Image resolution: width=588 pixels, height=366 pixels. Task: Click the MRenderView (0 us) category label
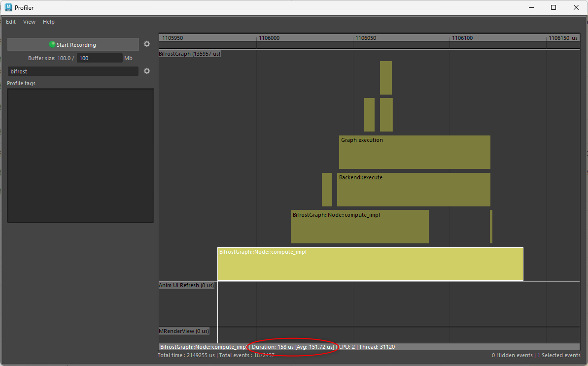pos(184,331)
